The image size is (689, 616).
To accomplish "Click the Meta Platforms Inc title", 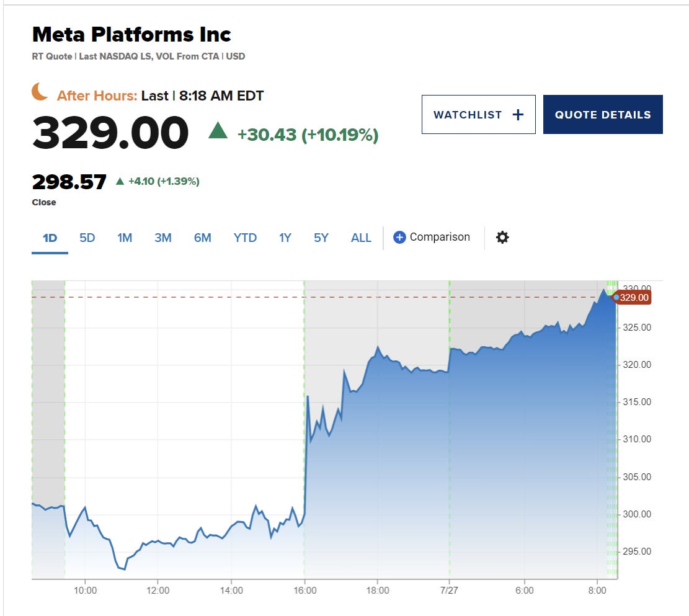I will (131, 33).
